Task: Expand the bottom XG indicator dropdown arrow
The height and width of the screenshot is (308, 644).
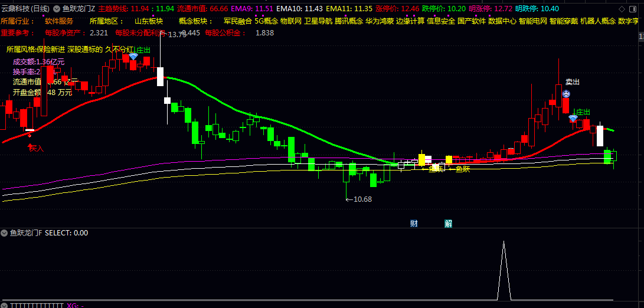Action: tap(4, 306)
